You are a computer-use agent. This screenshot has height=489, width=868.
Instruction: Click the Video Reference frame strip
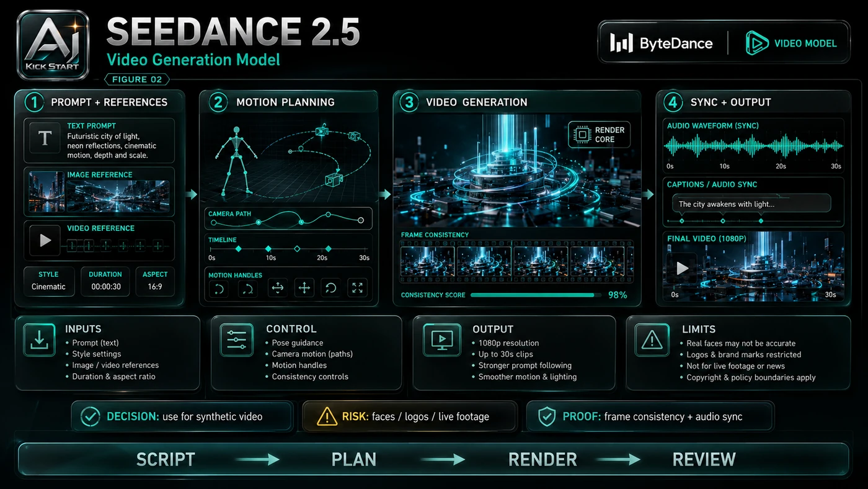coord(115,246)
